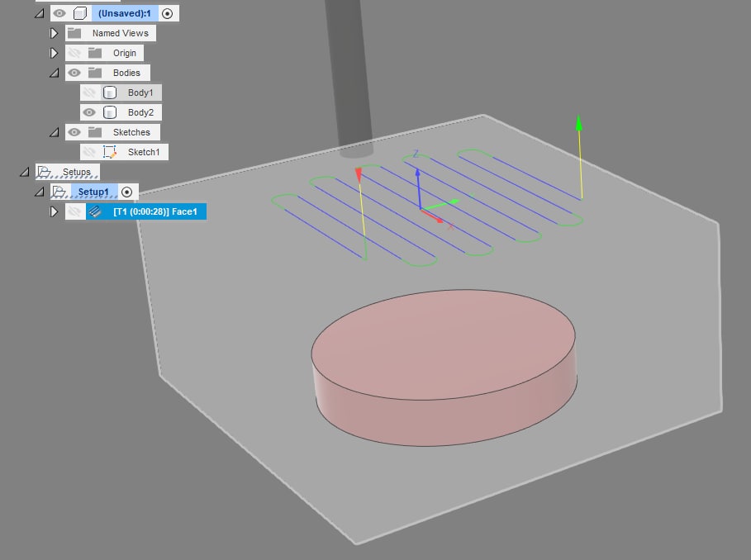
Task: Activate the (Unsaved):1 component radio button
Action: tap(167, 13)
